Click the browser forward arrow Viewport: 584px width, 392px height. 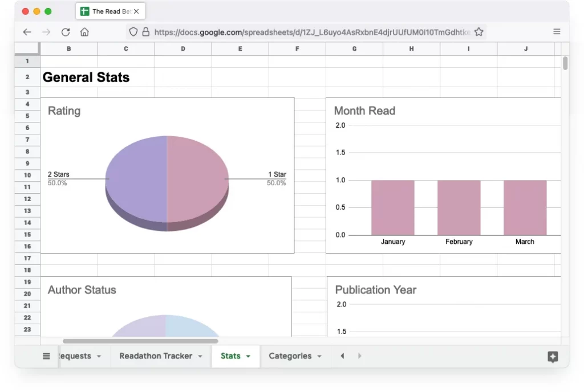(x=46, y=32)
